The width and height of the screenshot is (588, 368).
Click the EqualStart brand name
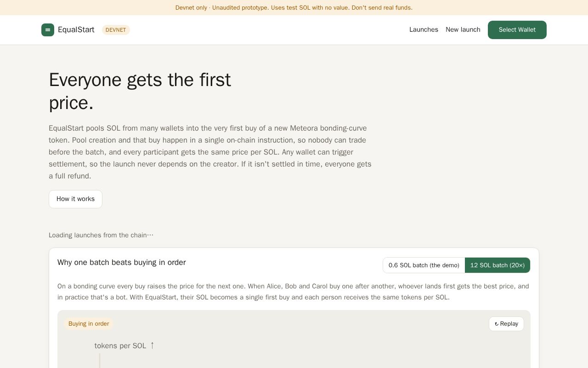click(76, 30)
